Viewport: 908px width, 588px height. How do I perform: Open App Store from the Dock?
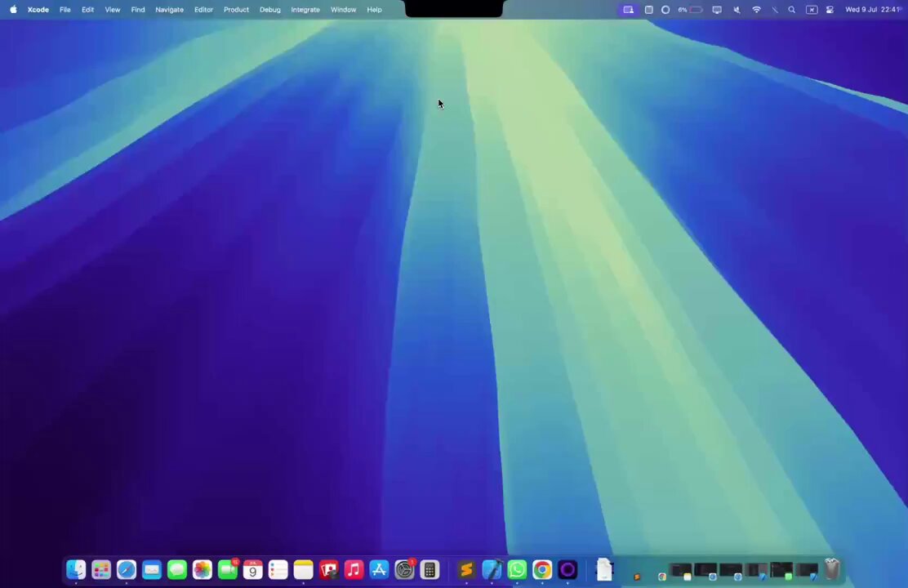pyautogui.click(x=380, y=569)
